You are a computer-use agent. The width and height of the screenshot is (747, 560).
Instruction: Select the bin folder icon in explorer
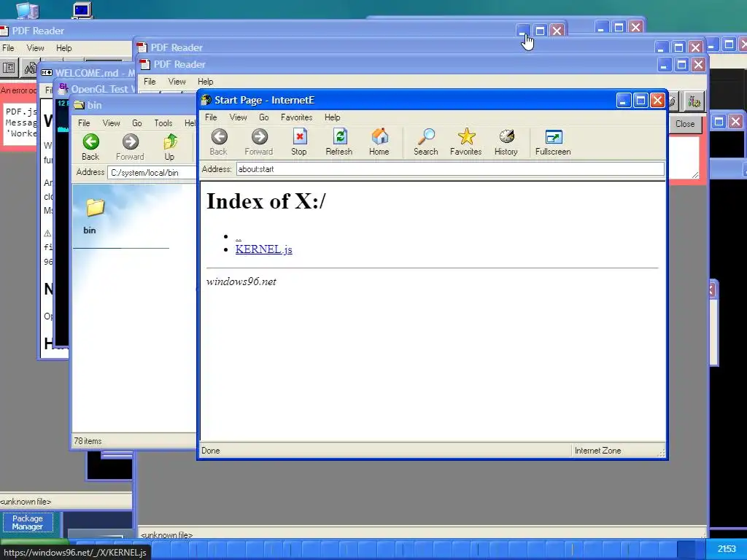tap(94, 208)
